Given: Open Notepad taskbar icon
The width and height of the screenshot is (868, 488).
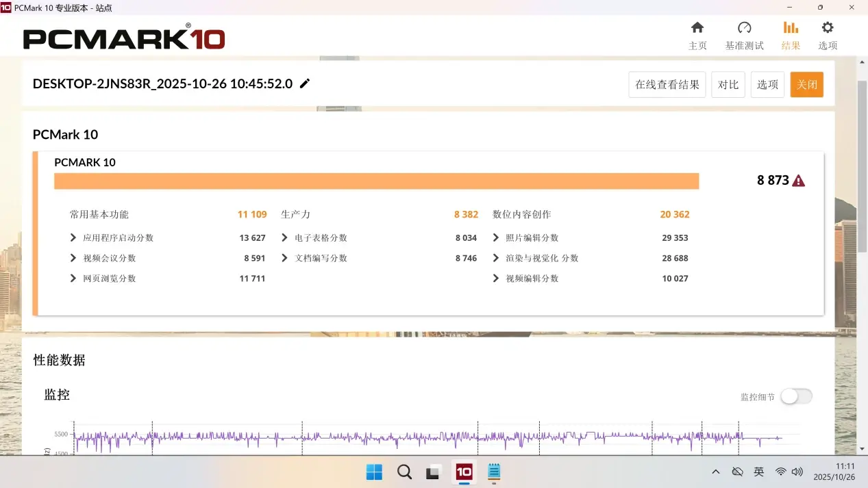Looking at the screenshot, I should [494, 472].
